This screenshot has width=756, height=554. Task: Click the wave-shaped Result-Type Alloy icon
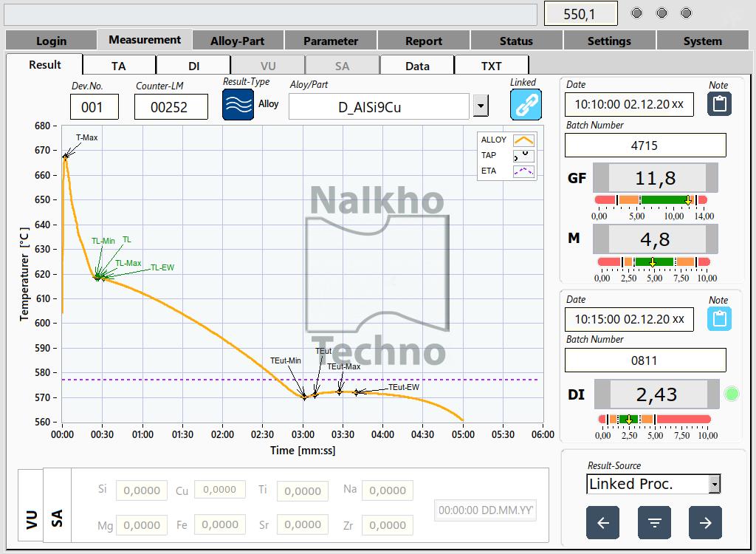coord(238,104)
